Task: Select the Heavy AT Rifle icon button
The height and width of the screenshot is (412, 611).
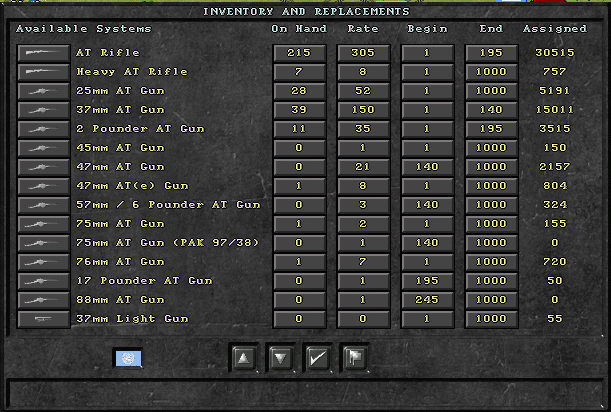Action: pos(44,72)
